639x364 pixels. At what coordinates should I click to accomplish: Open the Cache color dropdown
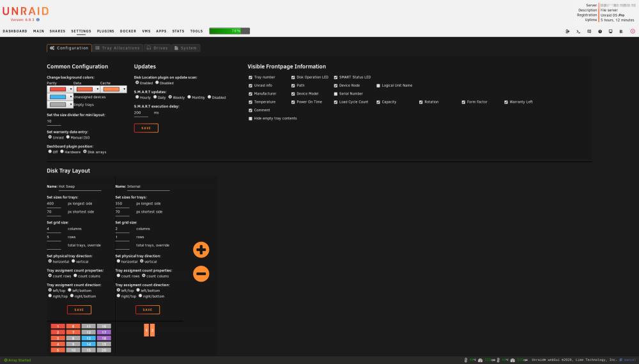pyautogui.click(x=114, y=89)
